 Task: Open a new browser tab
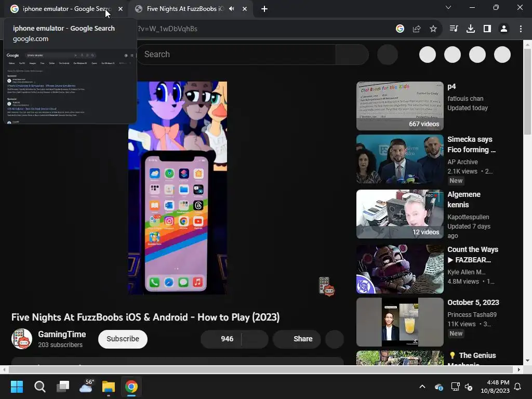[264, 9]
